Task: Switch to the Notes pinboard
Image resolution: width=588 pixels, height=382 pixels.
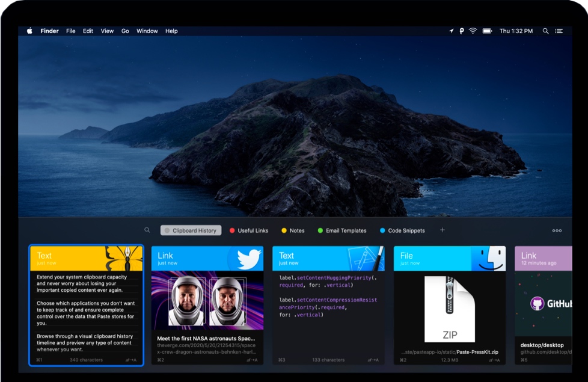Action: (293, 230)
